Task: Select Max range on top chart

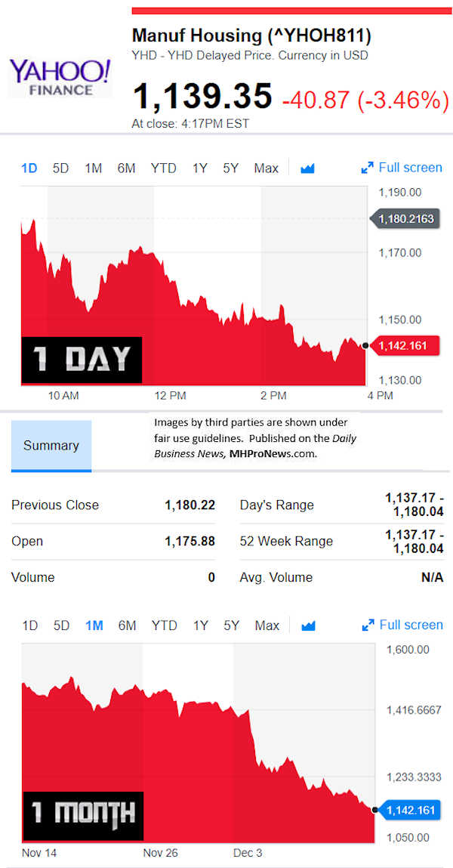Action: point(266,168)
